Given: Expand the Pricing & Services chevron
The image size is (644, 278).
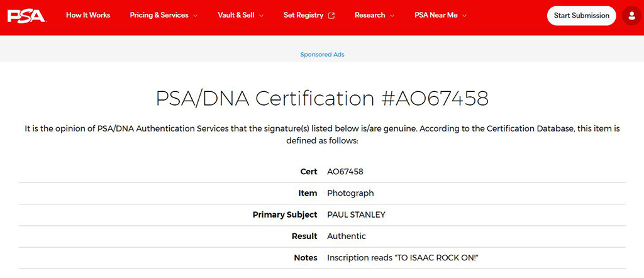Looking at the screenshot, I should (x=195, y=16).
